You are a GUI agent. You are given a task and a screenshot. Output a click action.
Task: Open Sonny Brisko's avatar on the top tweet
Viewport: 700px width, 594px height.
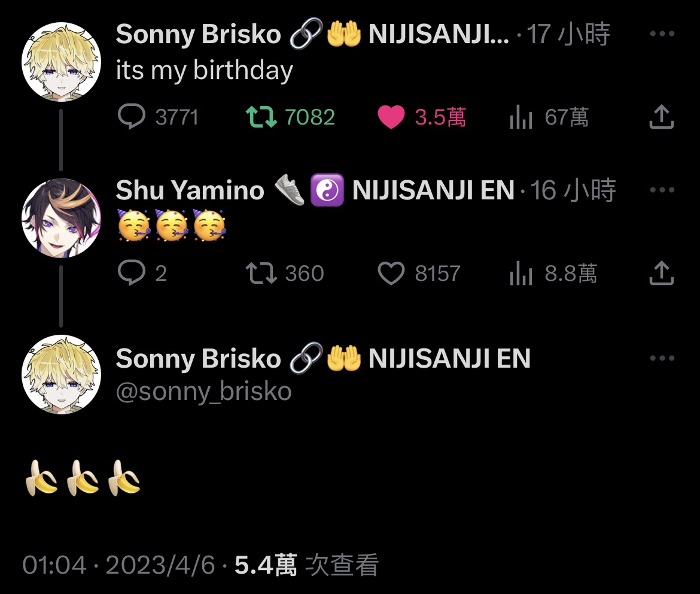point(61,62)
